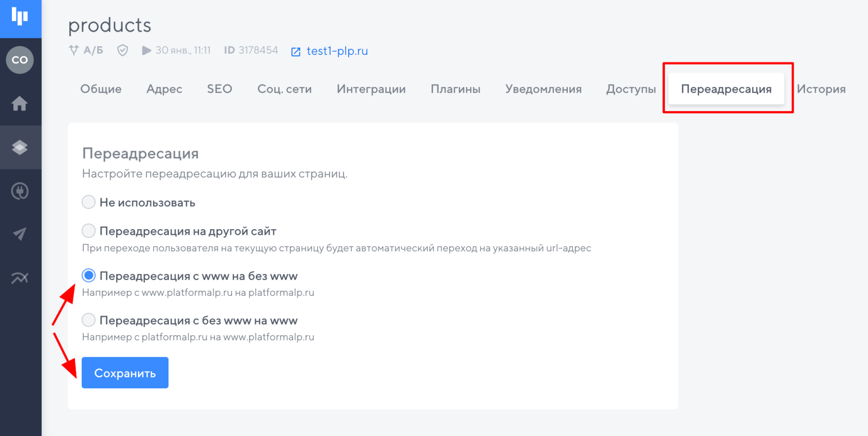Select 'Переадресация на другой сайт' radio option
Image resolution: width=868 pixels, height=436 pixels.
click(x=89, y=231)
